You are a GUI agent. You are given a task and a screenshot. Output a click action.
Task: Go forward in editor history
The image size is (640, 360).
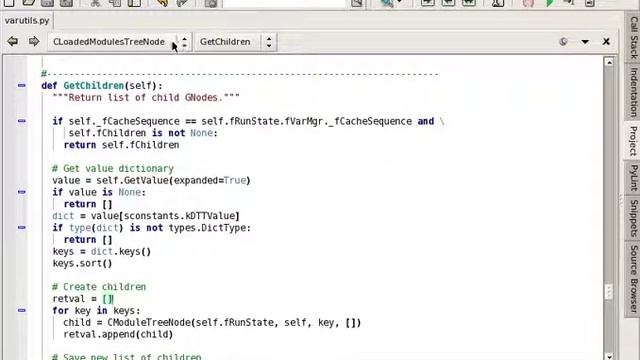[x=34, y=41]
